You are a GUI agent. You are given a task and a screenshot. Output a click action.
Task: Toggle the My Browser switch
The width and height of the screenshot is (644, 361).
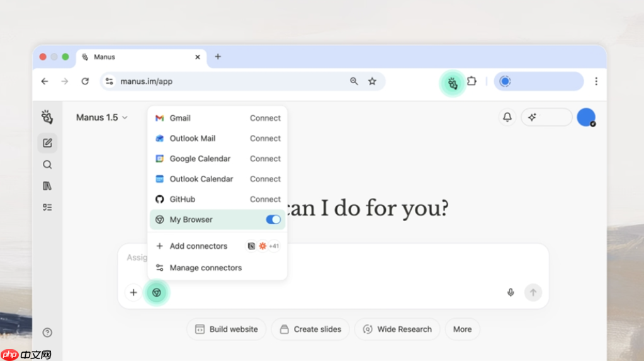[x=273, y=219]
